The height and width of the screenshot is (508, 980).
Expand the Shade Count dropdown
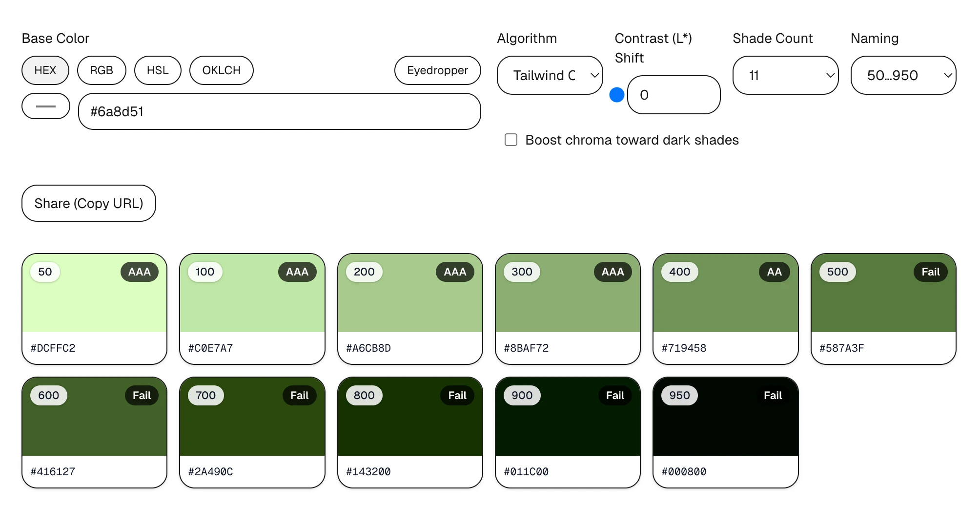[785, 75]
